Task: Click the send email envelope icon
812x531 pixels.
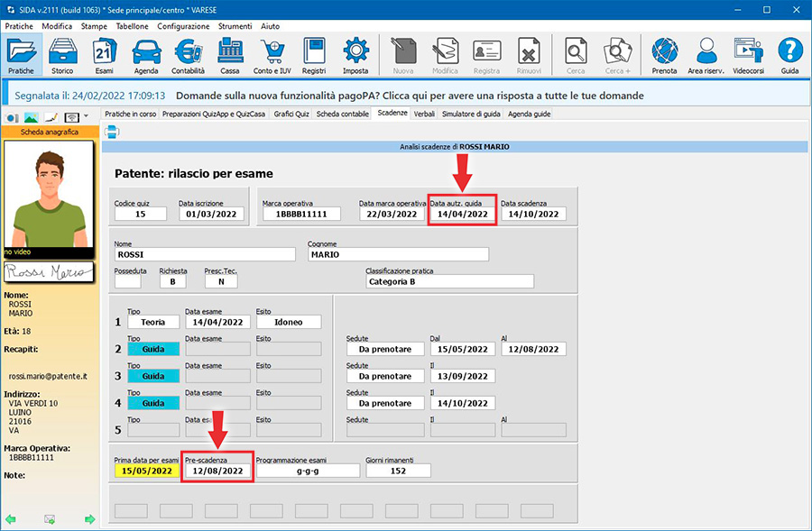Action: tap(51, 519)
